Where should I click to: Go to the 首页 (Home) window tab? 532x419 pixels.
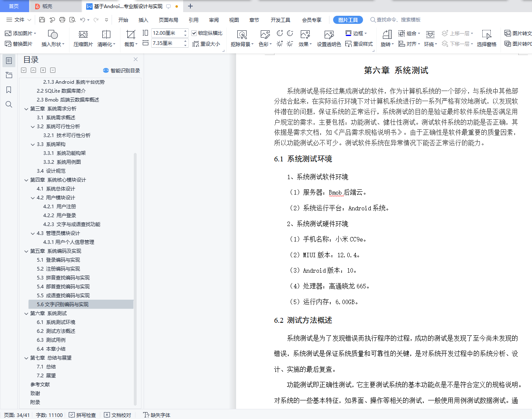coord(14,6)
